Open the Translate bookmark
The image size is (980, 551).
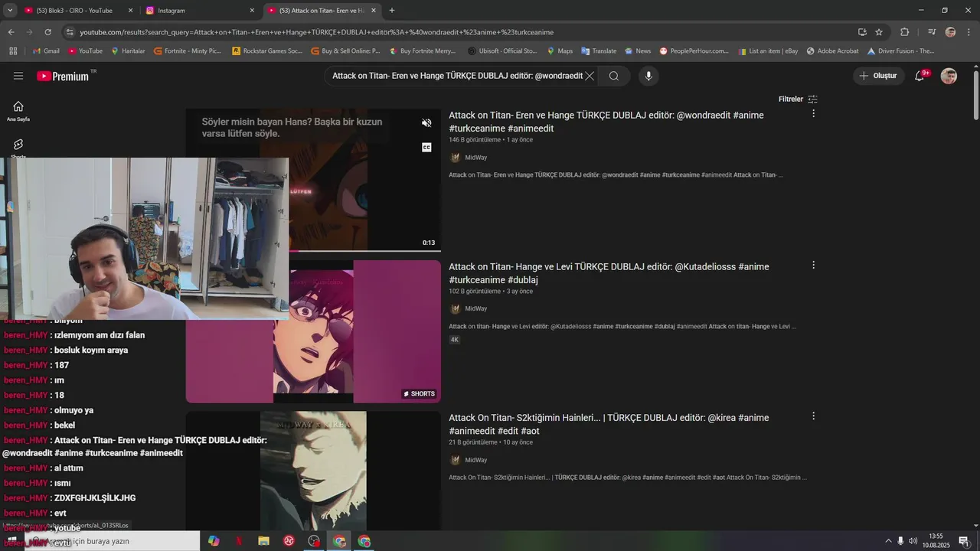599,51
